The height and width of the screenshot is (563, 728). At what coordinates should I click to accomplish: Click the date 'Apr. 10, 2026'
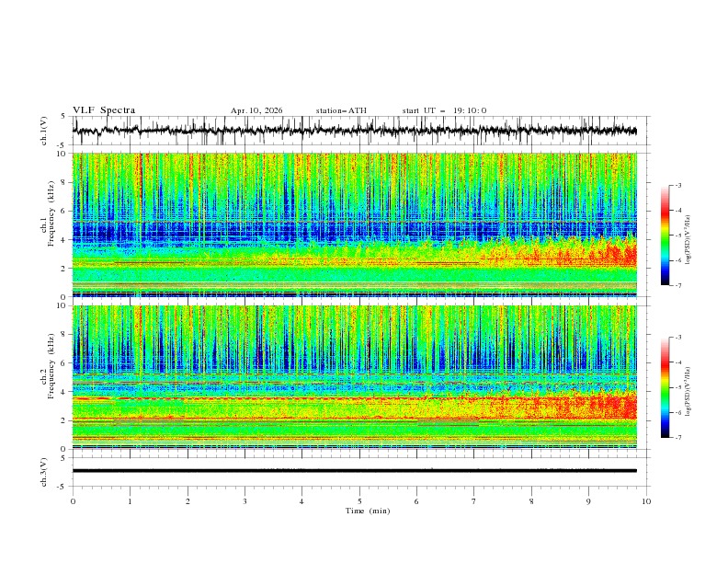(256, 110)
